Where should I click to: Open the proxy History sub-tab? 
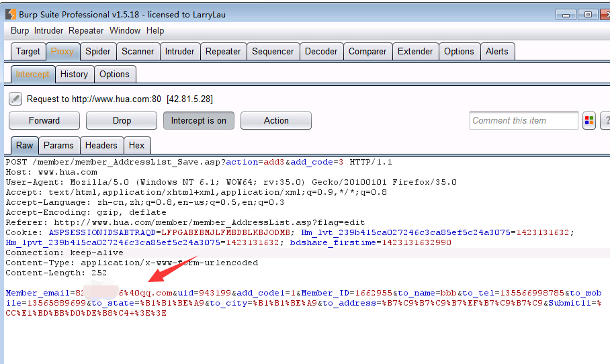click(x=75, y=75)
